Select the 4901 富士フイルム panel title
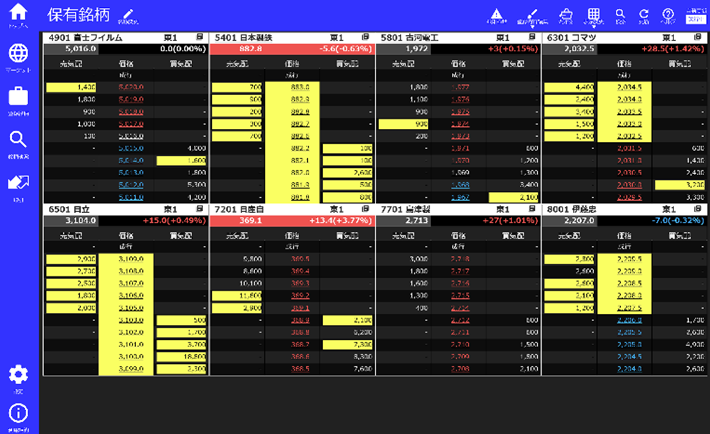This screenshot has width=710, height=434. pyautogui.click(x=86, y=38)
